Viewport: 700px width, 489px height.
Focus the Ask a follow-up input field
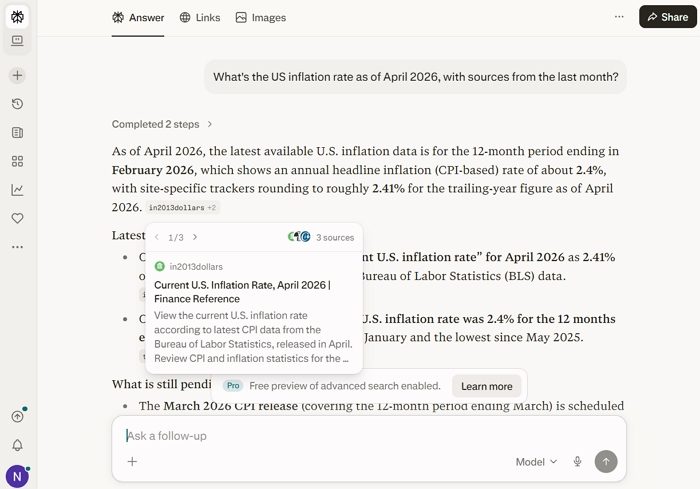[360, 436]
